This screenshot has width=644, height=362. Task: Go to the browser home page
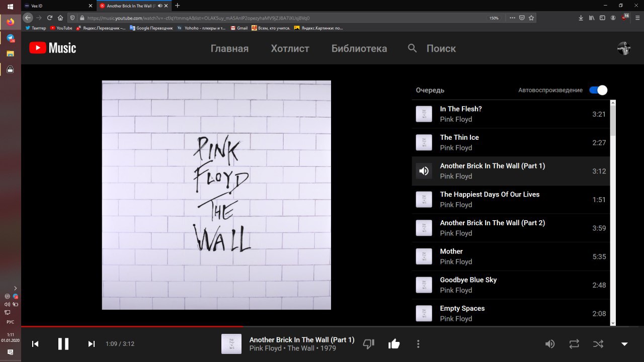click(60, 18)
